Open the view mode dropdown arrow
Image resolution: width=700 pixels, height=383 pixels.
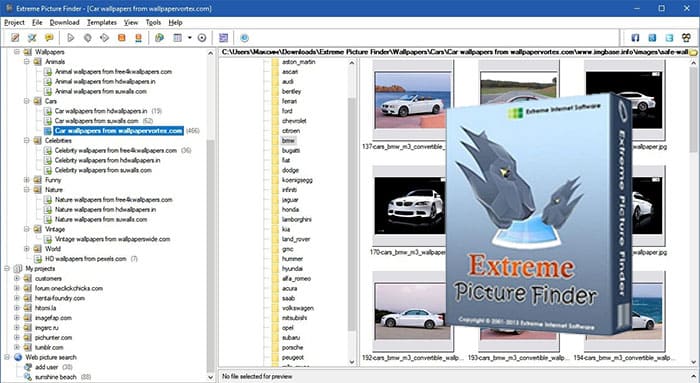(x=190, y=38)
